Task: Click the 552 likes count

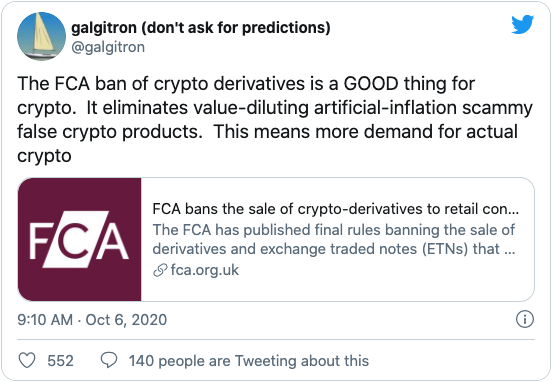Action: 60,361
